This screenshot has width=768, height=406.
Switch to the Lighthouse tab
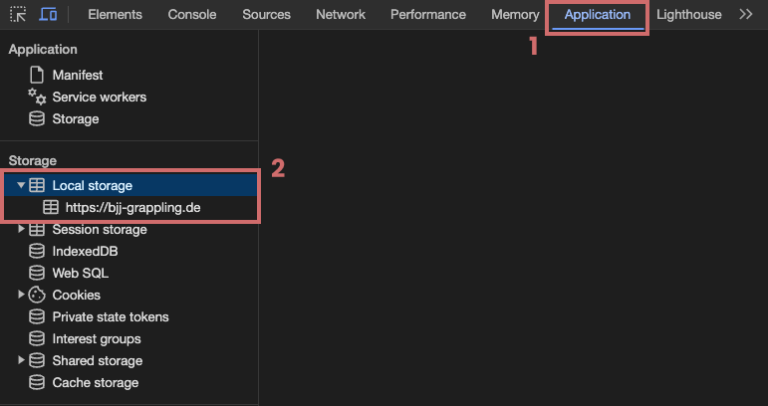691,15
